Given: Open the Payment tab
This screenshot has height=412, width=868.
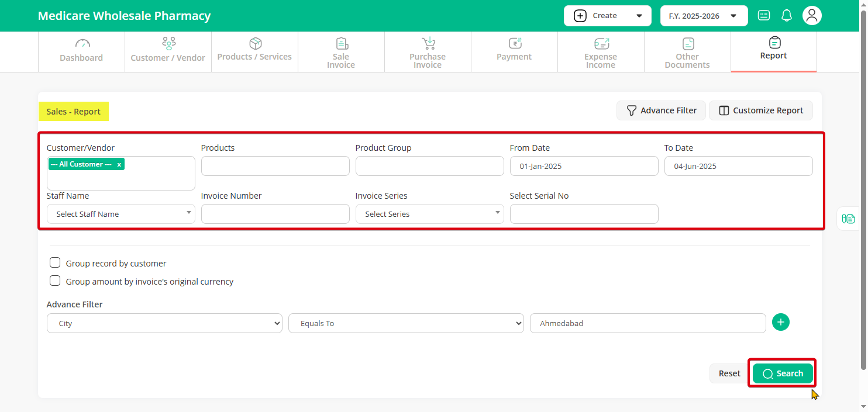Looking at the screenshot, I should coord(514,51).
